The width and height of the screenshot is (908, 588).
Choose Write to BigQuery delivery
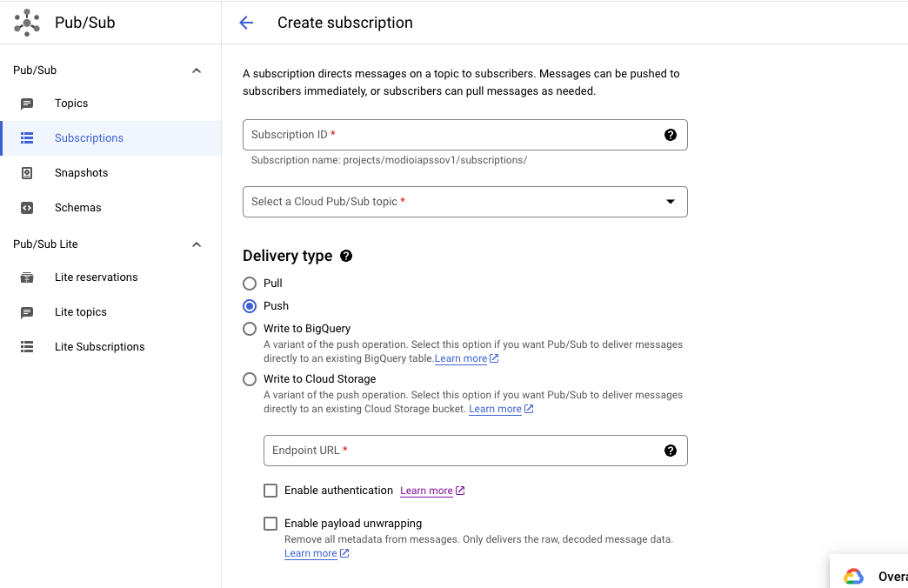pyautogui.click(x=250, y=329)
